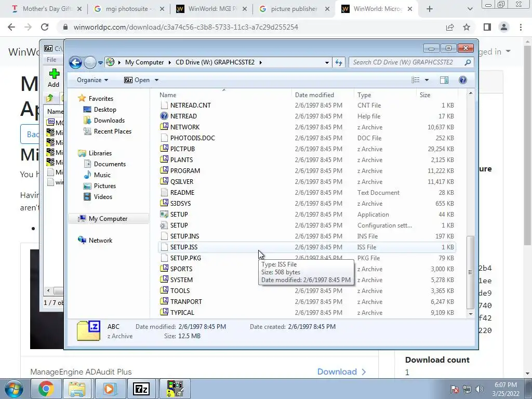Click the Chrome bookmark star icon

[x=467, y=27]
